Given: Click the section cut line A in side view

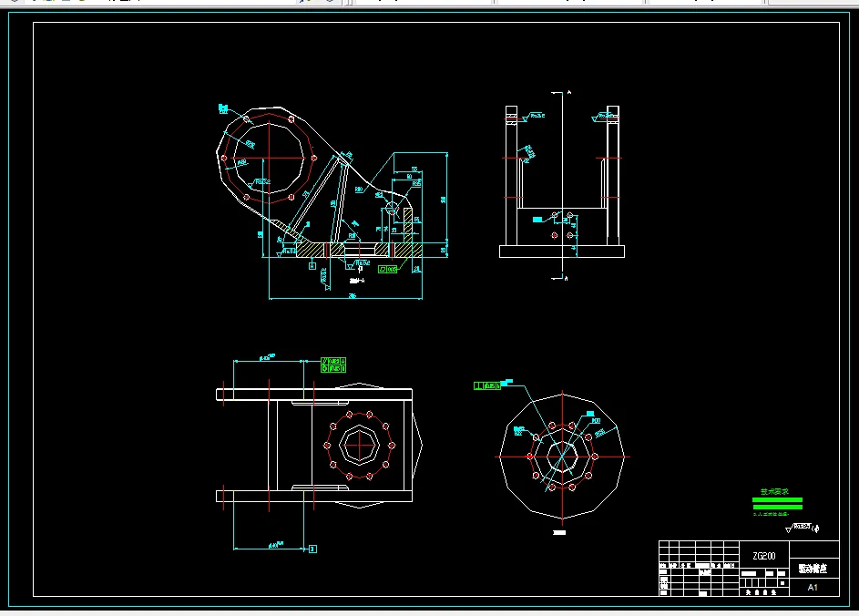Looking at the screenshot, I should (x=562, y=185).
